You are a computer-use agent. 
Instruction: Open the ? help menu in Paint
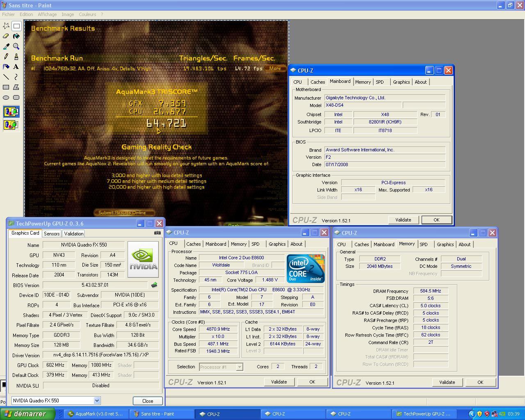102,14
